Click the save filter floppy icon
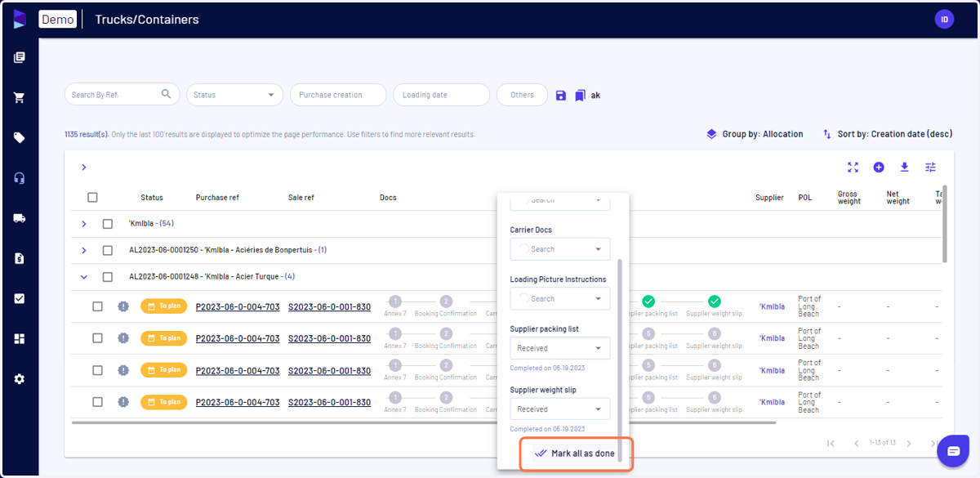Screen dimensions: 980x478 pyautogui.click(x=561, y=96)
